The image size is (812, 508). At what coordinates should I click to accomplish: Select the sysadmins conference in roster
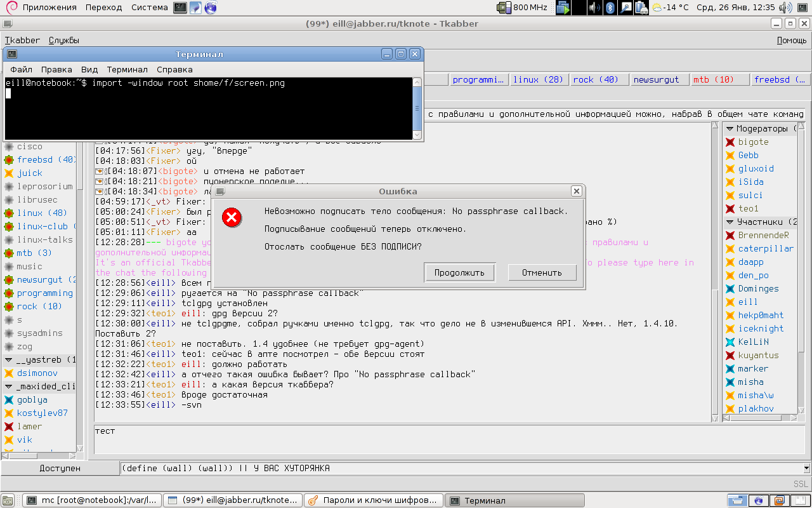(x=40, y=333)
